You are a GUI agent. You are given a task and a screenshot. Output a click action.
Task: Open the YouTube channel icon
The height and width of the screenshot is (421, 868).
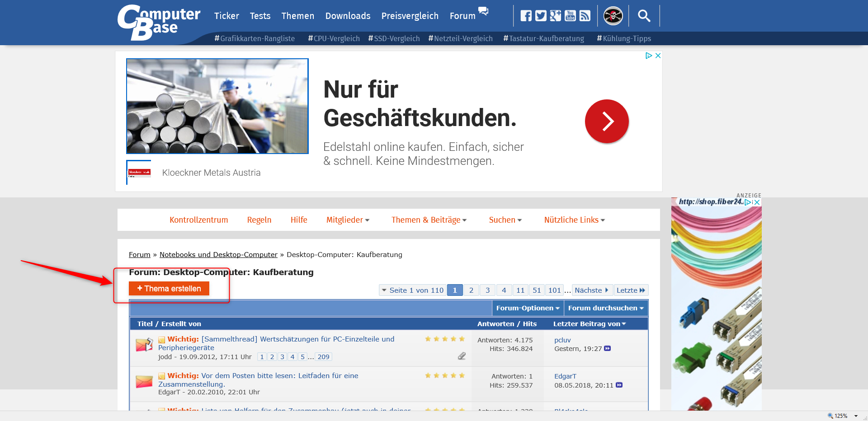[571, 16]
